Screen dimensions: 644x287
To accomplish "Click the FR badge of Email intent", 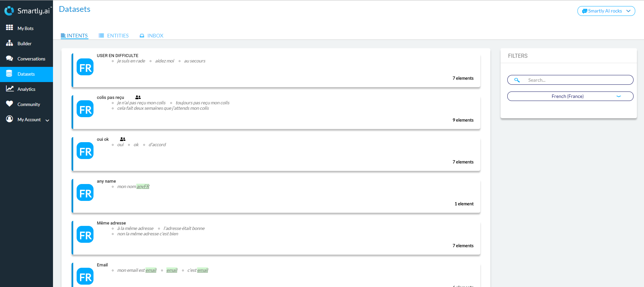I will point(85,276).
